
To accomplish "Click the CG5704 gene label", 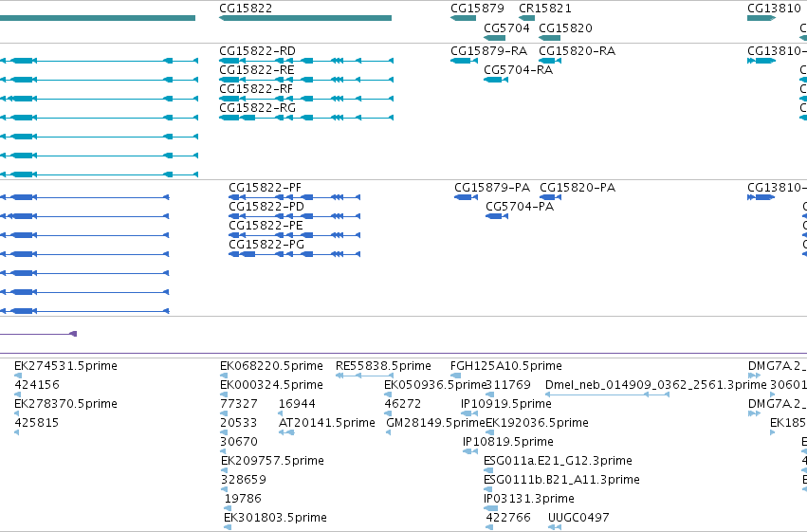I will 506,28.
